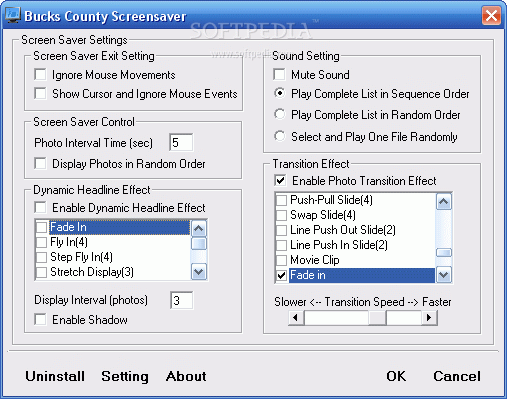Click headline list scroll down arrow

click(x=199, y=272)
